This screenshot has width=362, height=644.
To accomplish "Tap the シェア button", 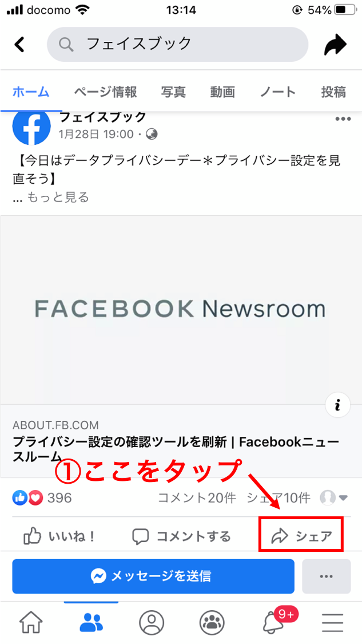I will click(301, 535).
